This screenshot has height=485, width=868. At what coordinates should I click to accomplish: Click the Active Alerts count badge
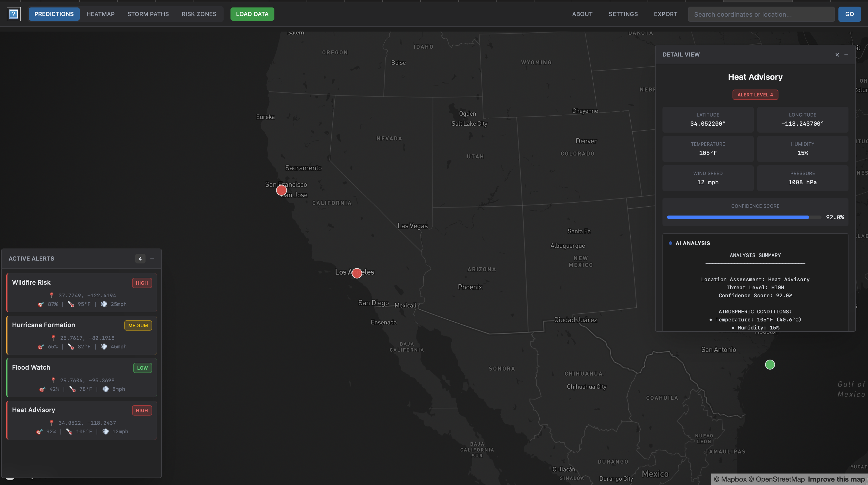(140, 259)
